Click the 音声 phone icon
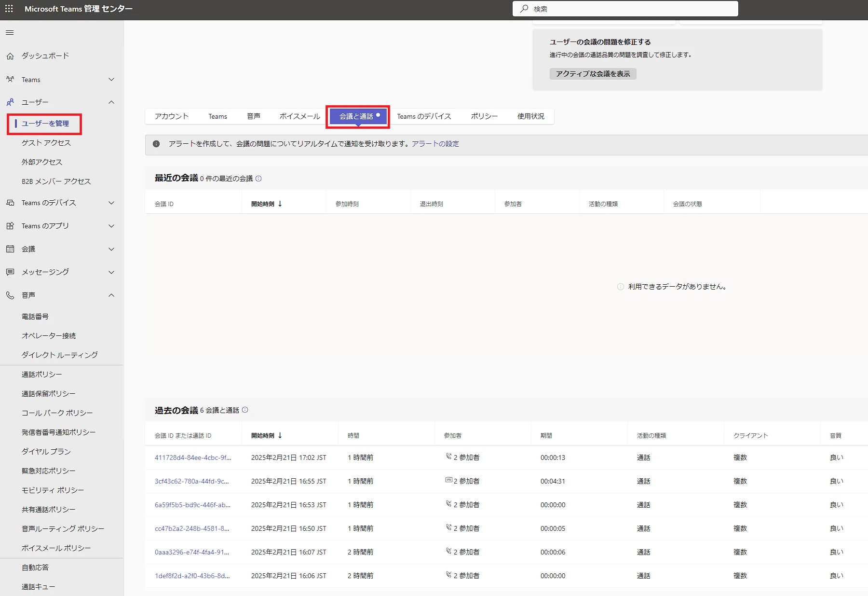 [x=10, y=295]
